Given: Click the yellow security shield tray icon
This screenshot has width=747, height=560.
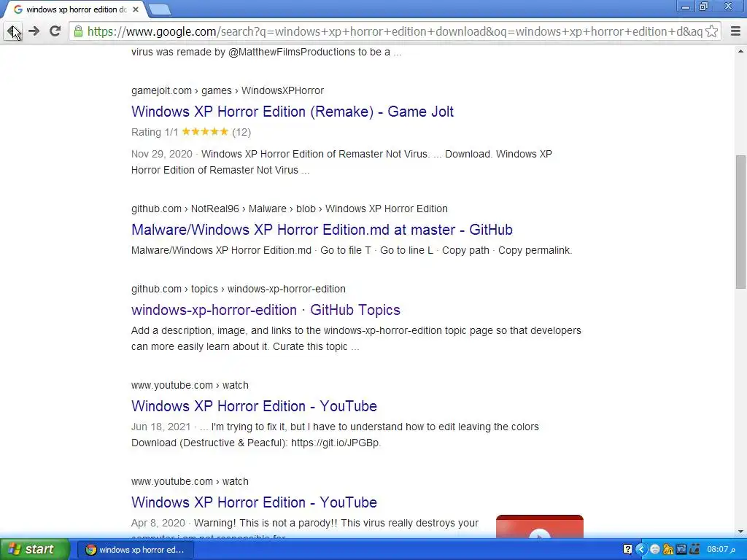Looking at the screenshot, I should (x=668, y=550).
